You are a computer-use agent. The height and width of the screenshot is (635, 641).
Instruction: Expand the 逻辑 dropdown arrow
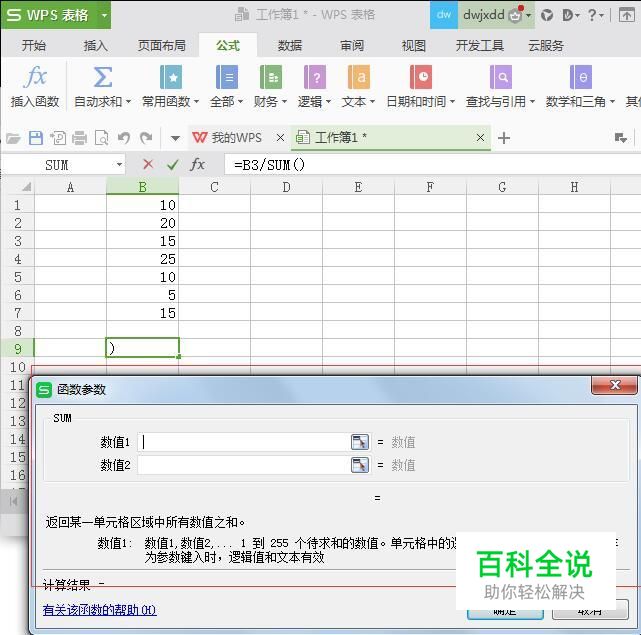tap(328, 101)
